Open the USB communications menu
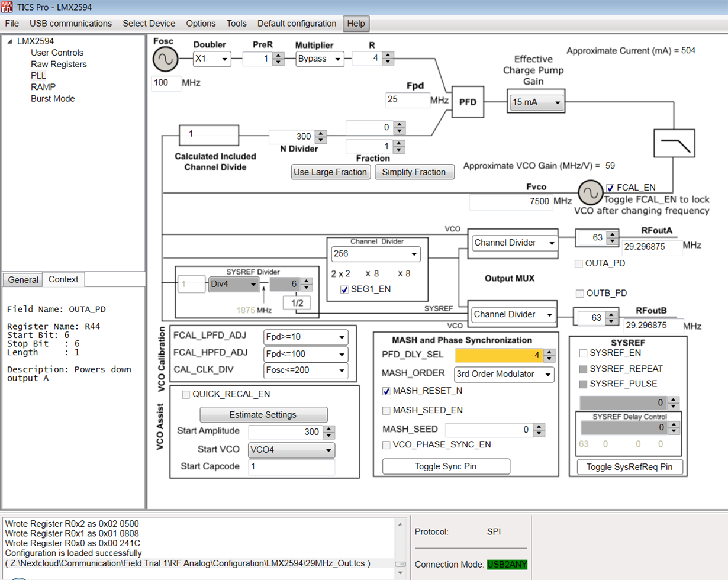 [70, 24]
